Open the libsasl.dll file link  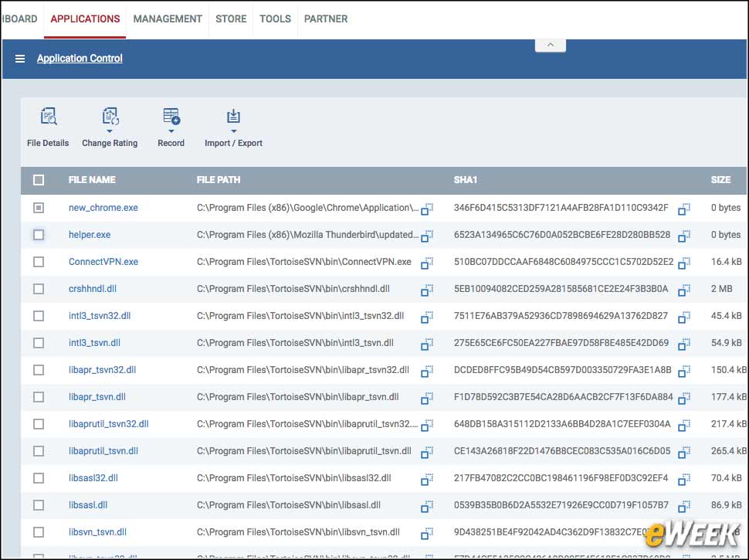pos(88,505)
